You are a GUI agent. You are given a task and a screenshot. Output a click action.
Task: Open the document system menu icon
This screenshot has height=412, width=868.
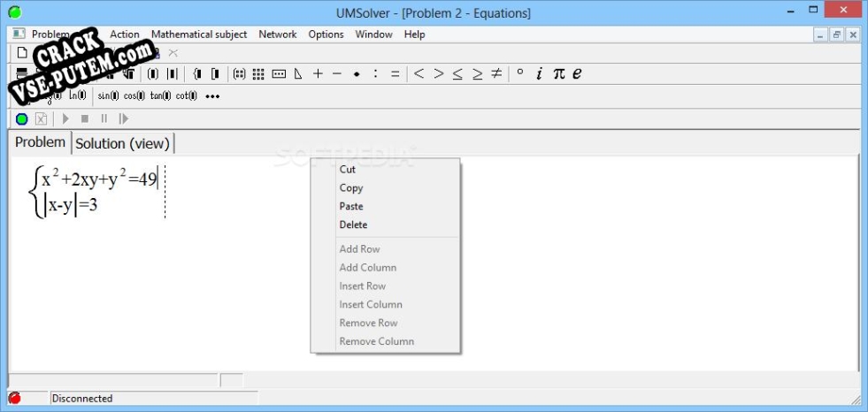19,34
